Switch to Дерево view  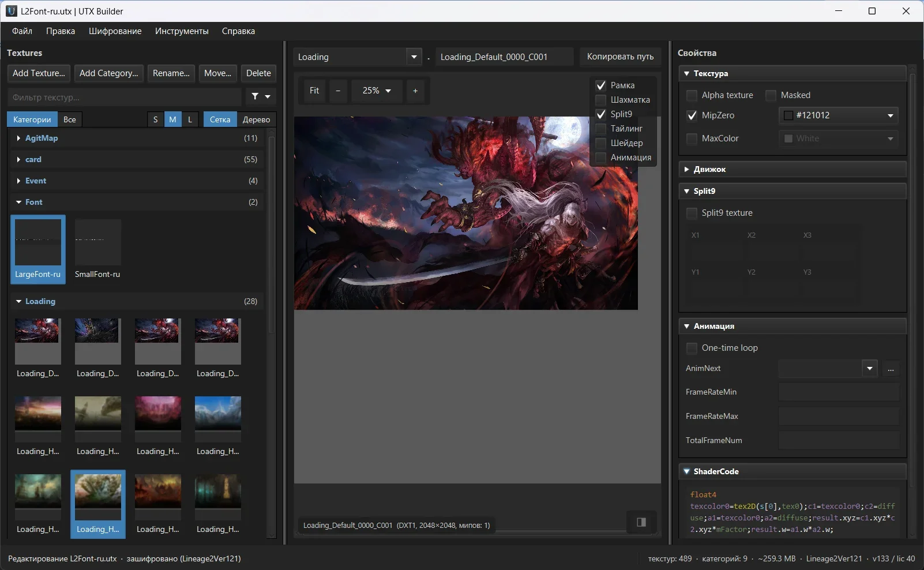256,119
